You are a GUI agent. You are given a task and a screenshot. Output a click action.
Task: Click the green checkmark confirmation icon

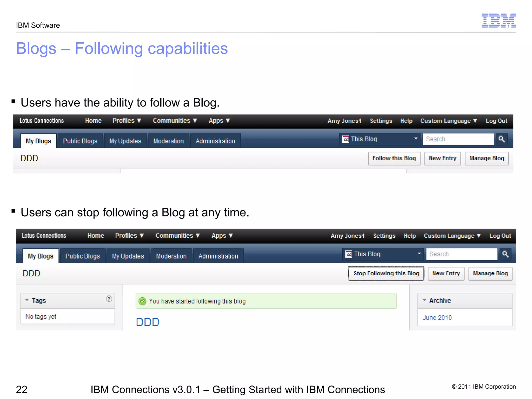coord(142,301)
